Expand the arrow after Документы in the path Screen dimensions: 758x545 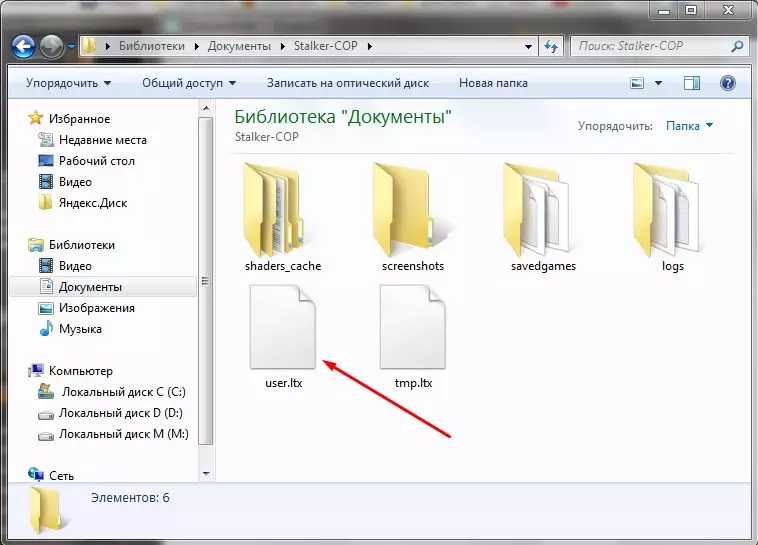click(283, 46)
